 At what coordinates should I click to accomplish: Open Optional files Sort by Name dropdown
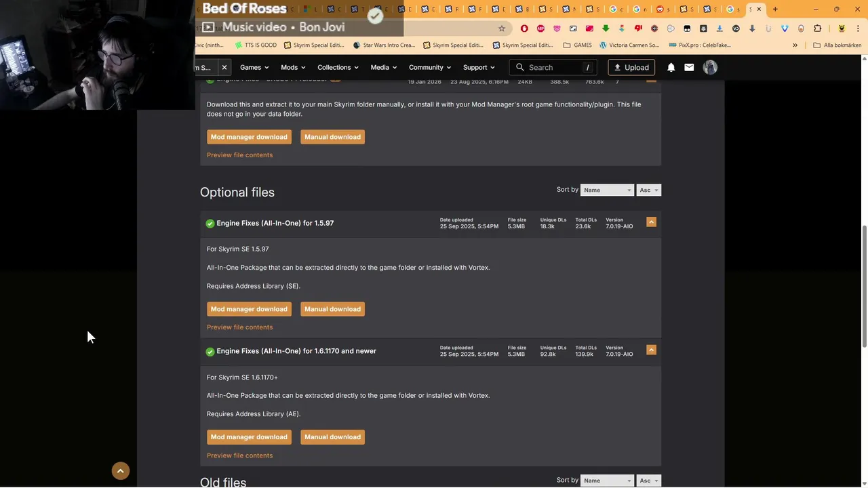[x=607, y=190]
